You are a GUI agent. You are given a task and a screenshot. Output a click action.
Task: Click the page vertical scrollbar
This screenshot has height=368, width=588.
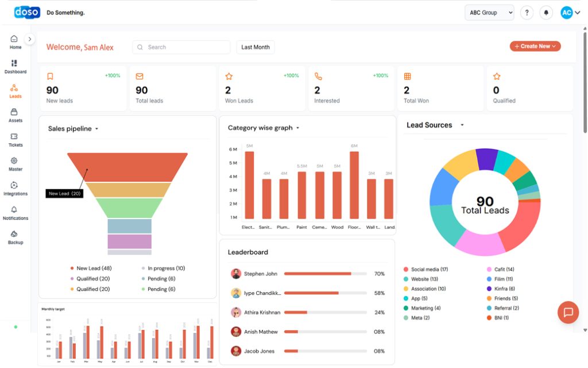point(585,83)
